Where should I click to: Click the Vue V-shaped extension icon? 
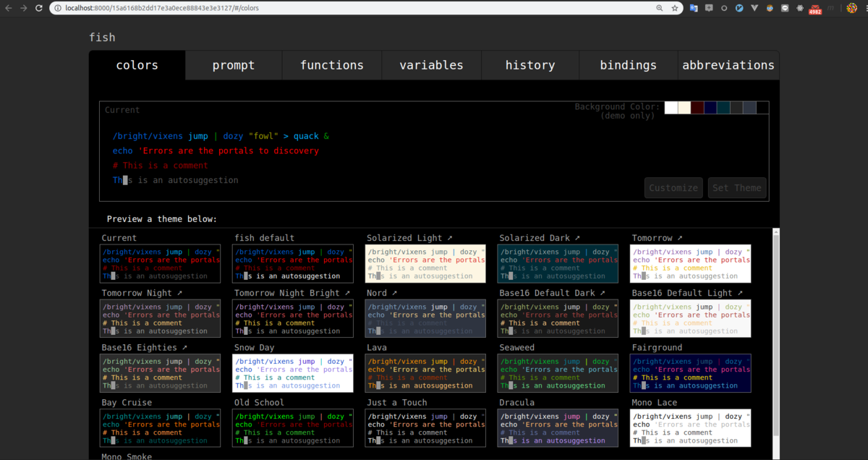point(754,8)
